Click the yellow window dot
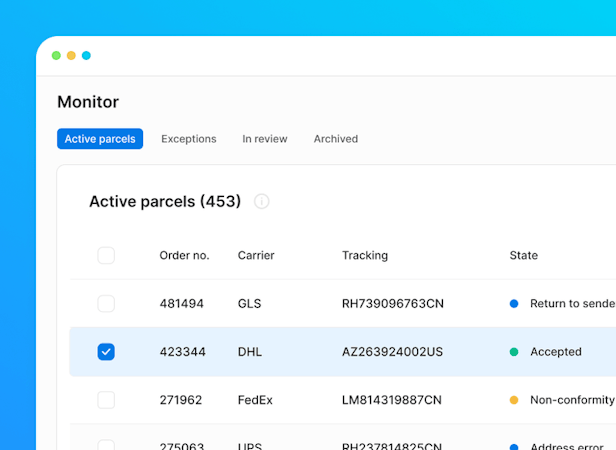Viewport: 616px width, 450px height. tap(71, 55)
